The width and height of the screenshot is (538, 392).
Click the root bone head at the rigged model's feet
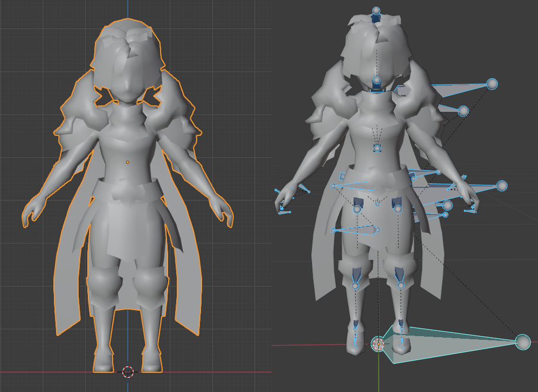click(379, 344)
